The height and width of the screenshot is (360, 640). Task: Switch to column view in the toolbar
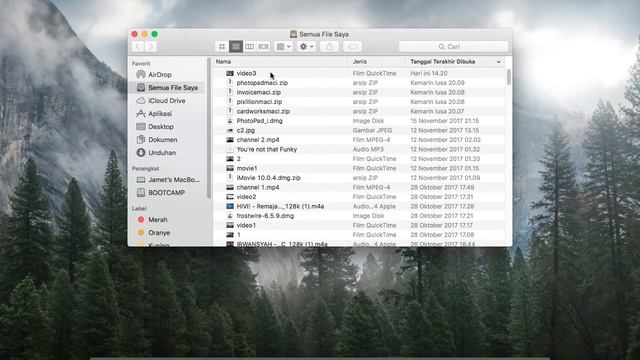(249, 47)
